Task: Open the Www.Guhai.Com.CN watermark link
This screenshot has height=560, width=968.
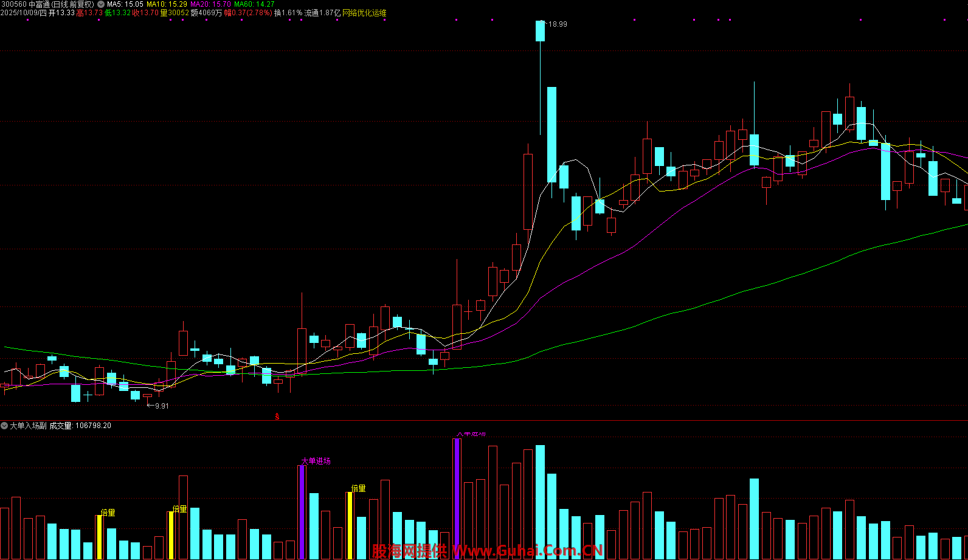Action: (527, 551)
